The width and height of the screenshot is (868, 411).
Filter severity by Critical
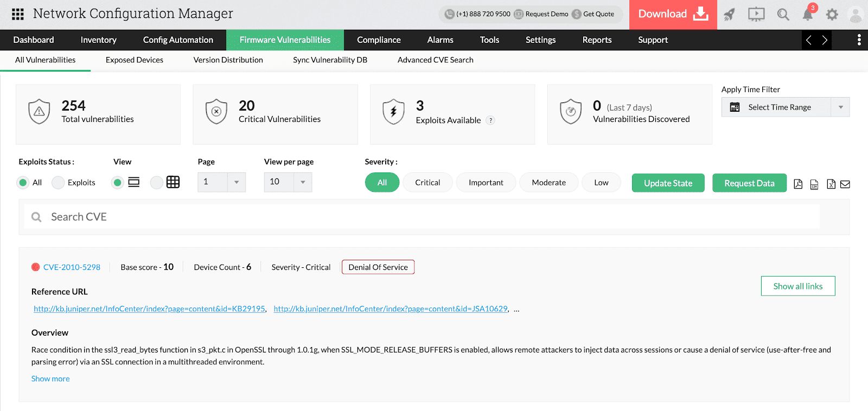[x=427, y=183]
